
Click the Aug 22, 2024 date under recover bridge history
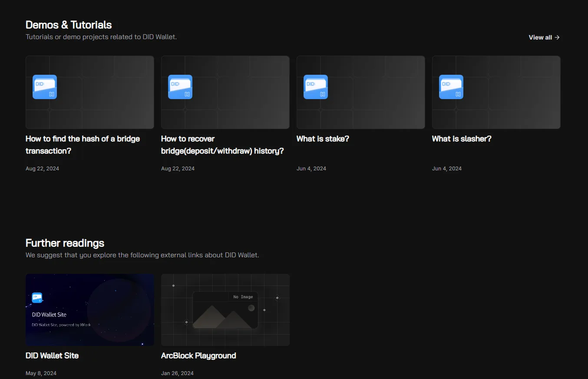178,168
